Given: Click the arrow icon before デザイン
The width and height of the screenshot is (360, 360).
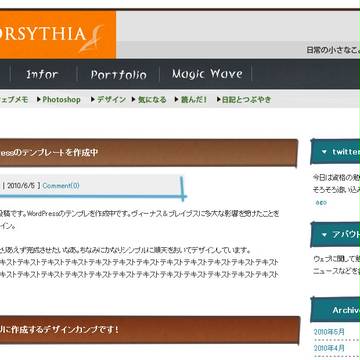Looking at the screenshot, I should tap(94, 99).
